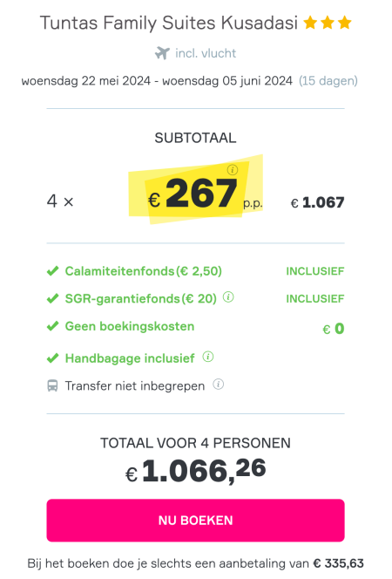Click the bus transfer icon
Viewport: 392px width, 579px height.
(x=52, y=386)
